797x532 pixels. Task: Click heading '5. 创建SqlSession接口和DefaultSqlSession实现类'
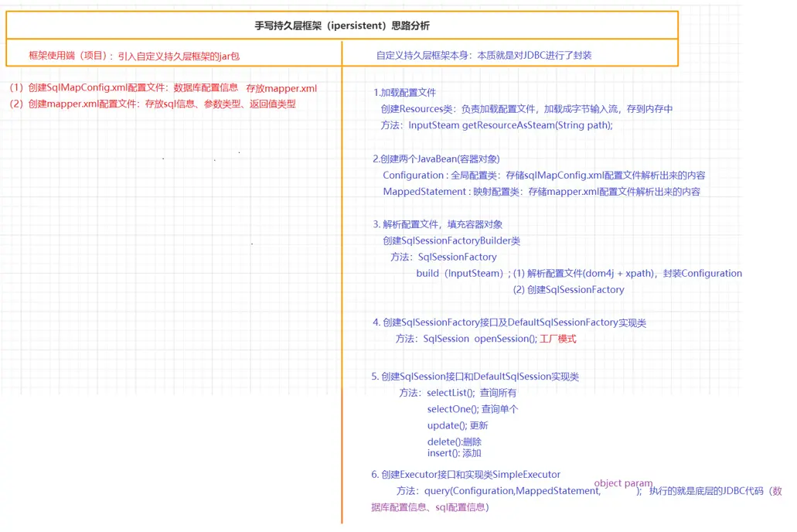tap(475, 377)
